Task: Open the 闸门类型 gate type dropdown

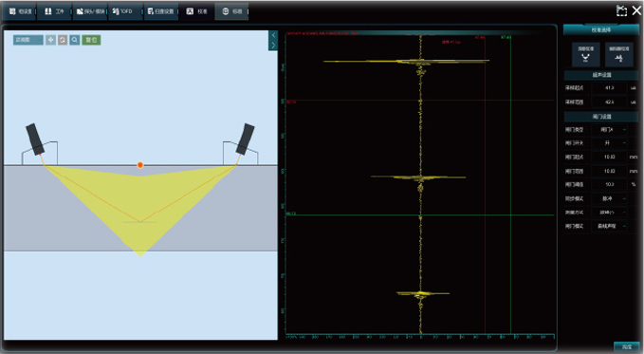Action: tap(609, 129)
